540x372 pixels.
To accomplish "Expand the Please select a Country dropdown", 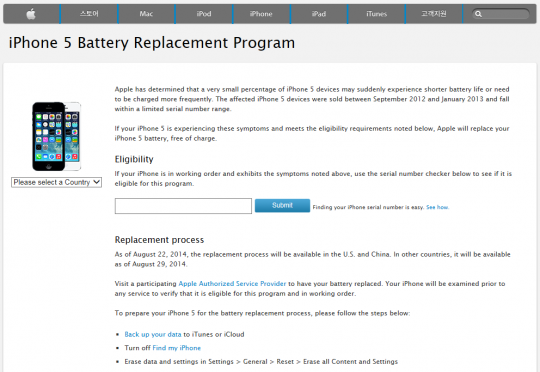I will pyautogui.click(x=56, y=182).
